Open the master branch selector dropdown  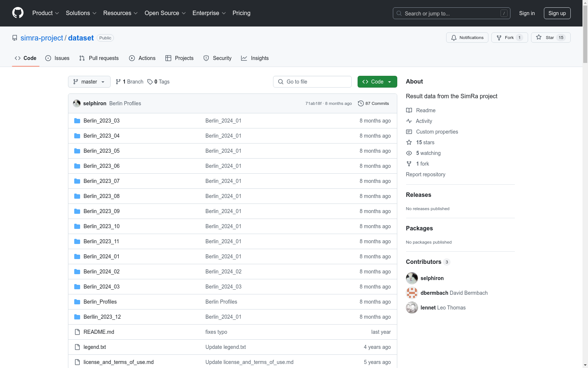click(89, 82)
